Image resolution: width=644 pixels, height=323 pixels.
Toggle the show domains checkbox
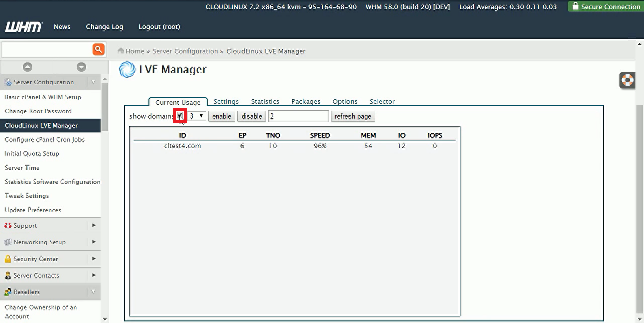point(180,116)
